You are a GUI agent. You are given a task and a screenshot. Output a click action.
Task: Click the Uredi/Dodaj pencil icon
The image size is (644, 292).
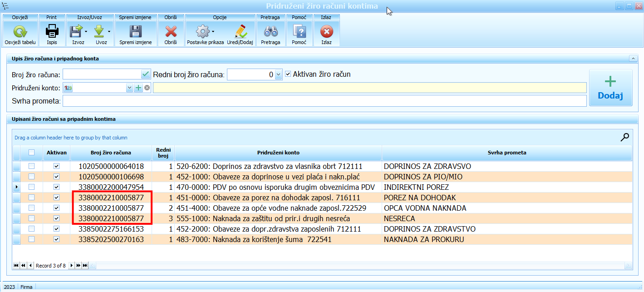pos(240,31)
